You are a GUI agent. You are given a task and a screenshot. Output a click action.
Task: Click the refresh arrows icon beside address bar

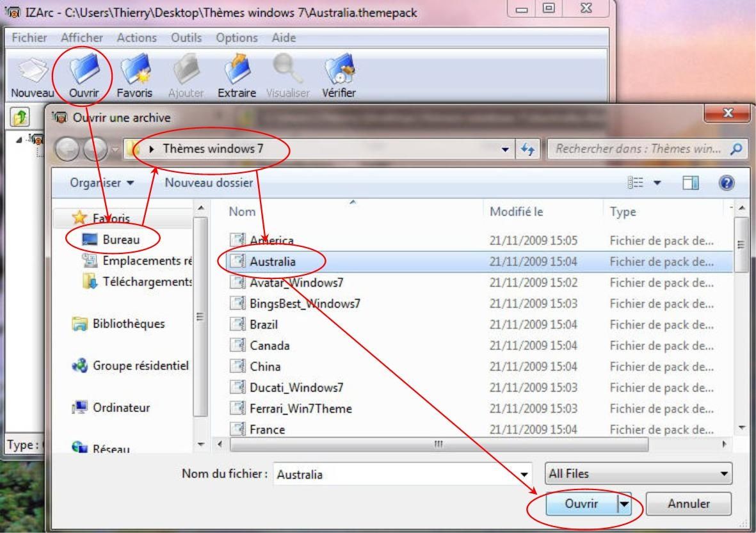(527, 149)
